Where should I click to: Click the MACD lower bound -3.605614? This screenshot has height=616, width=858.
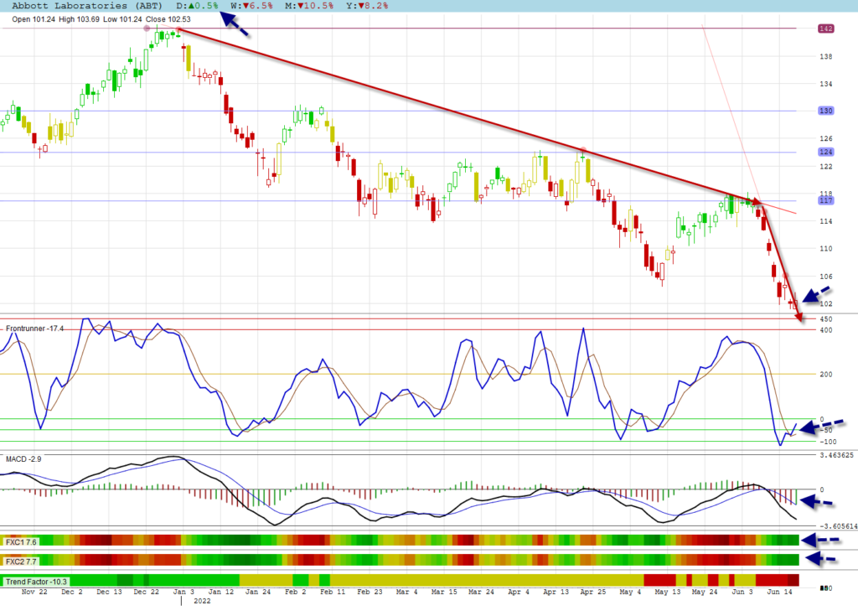pos(837,526)
